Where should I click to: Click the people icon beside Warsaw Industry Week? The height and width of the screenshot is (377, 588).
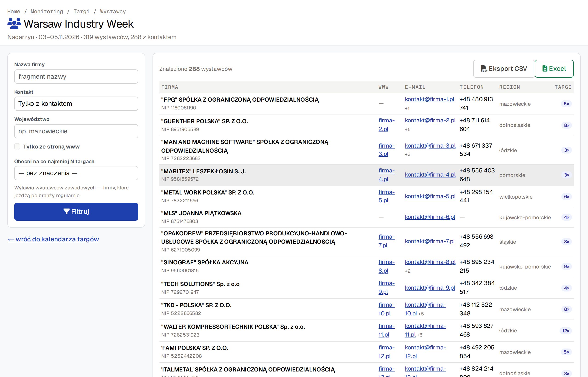[14, 23]
